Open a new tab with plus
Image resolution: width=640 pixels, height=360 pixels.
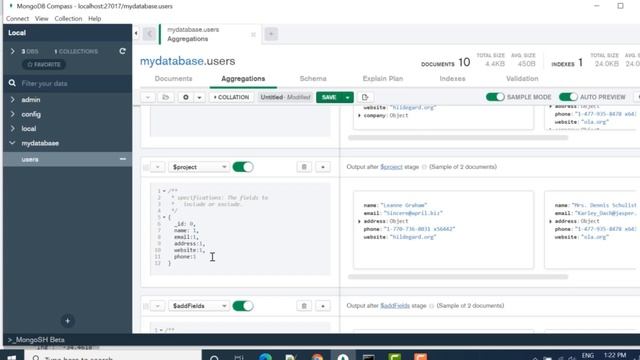pyautogui.click(x=271, y=34)
